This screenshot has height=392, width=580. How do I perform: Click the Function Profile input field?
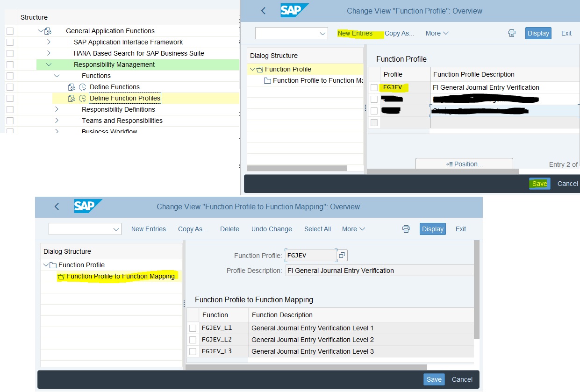pyautogui.click(x=310, y=256)
